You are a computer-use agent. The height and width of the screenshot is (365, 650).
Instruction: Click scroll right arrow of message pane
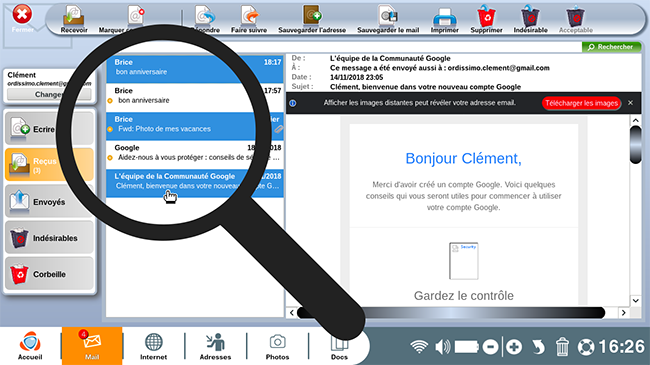(x=623, y=312)
